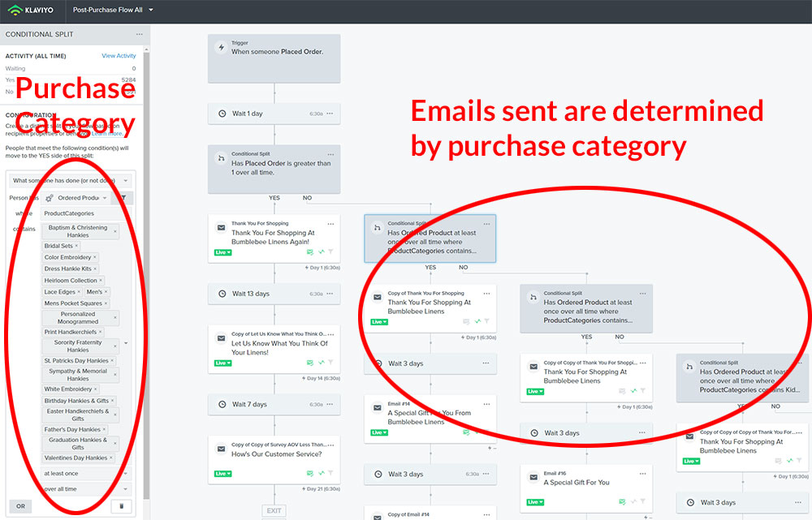The width and height of the screenshot is (812, 520).
Task: Select conditional split containing Kid categories
Action: point(744,378)
